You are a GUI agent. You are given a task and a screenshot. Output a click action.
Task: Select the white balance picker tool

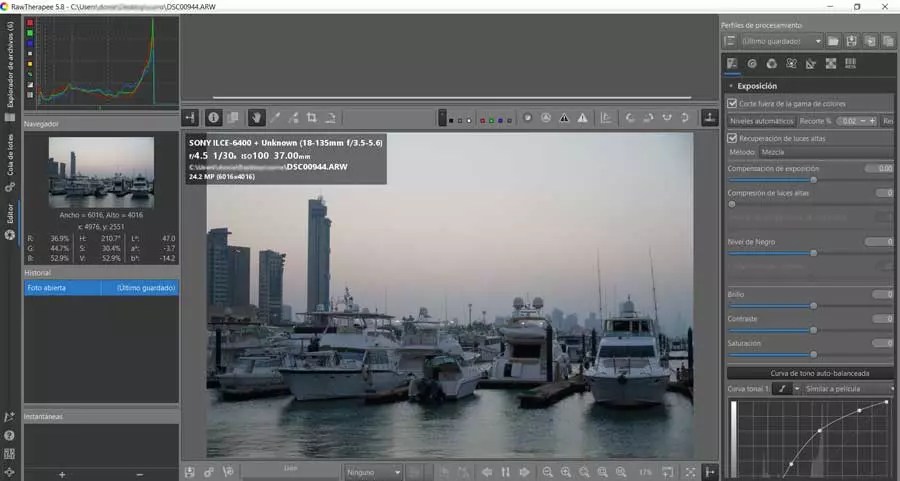(275, 118)
